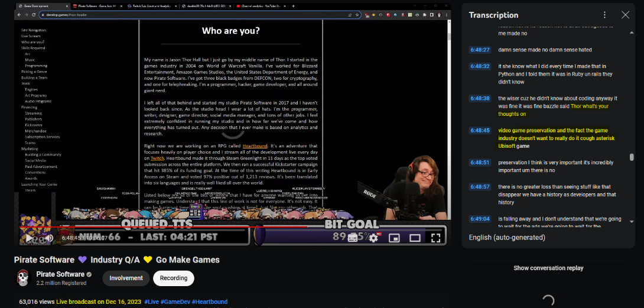The image size is (644, 308).
Task: Switch to miniplayer mode
Action: 394,238
